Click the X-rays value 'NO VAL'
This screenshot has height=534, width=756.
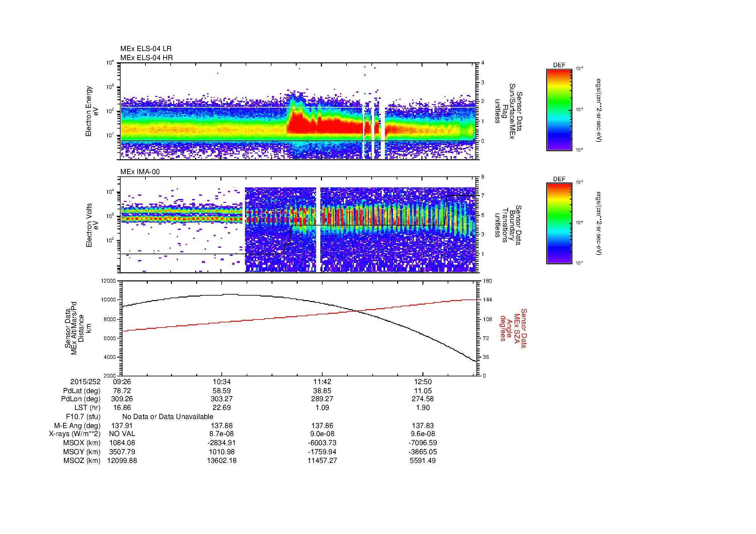tap(122, 434)
